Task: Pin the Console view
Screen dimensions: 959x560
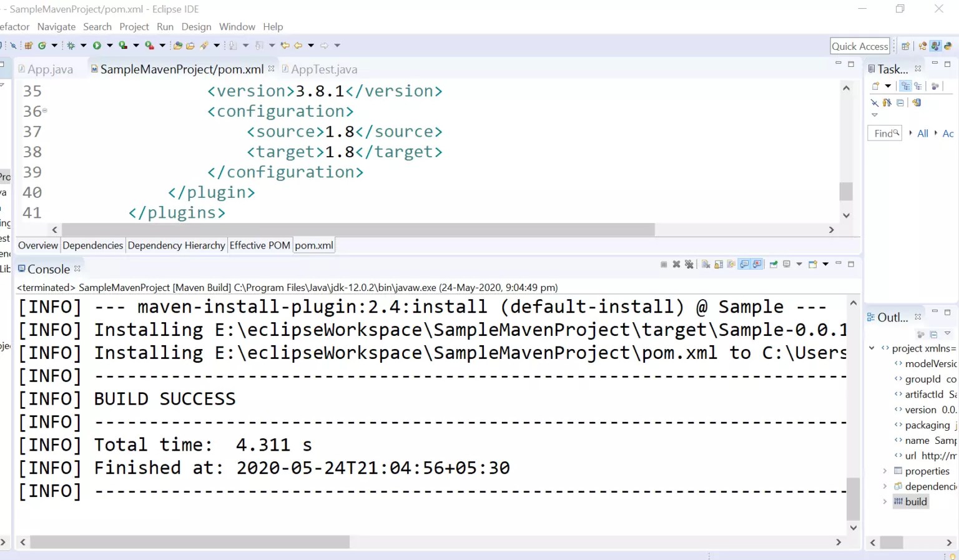Action: tap(774, 264)
